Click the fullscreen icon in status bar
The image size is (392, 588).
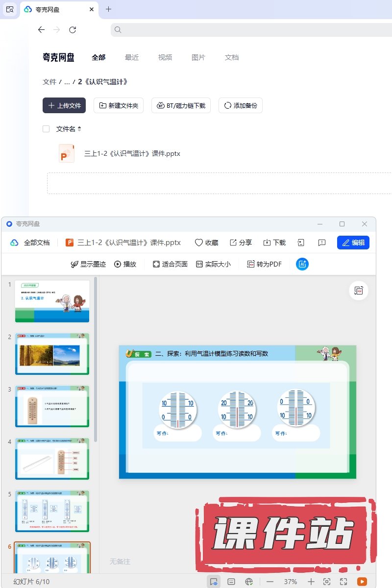[343, 582]
